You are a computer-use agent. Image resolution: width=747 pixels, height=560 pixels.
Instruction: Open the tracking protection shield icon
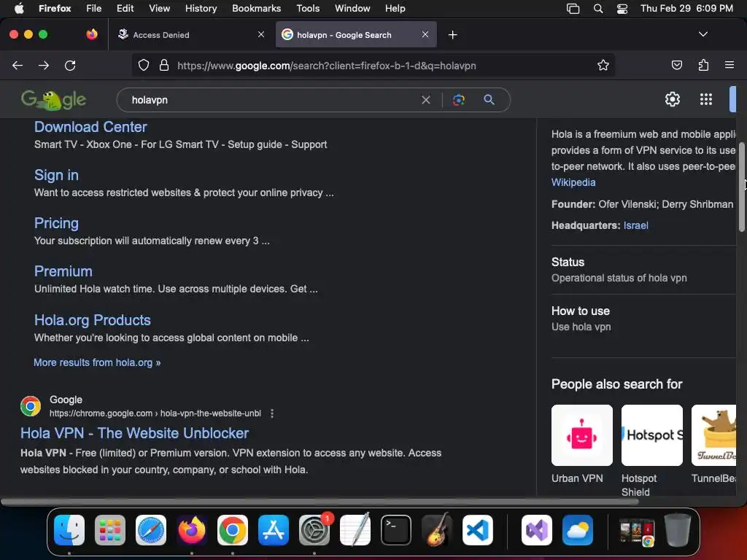tap(144, 65)
